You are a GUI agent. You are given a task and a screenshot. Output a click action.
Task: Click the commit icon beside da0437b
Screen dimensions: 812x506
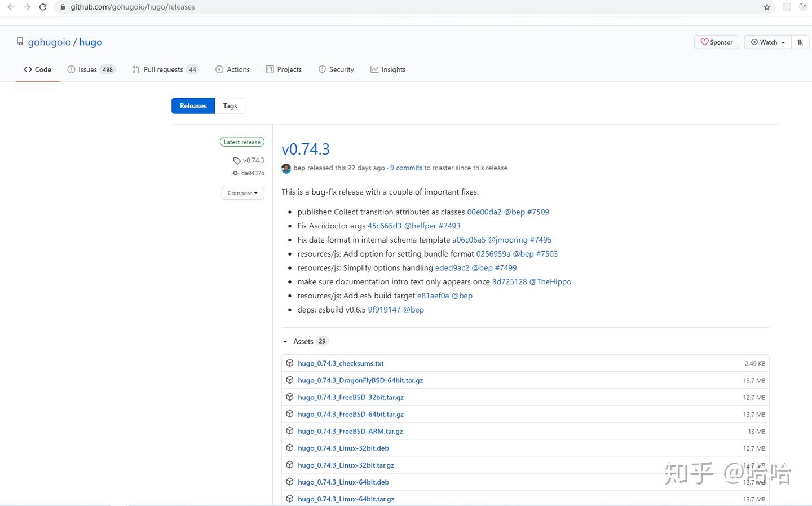(235, 173)
